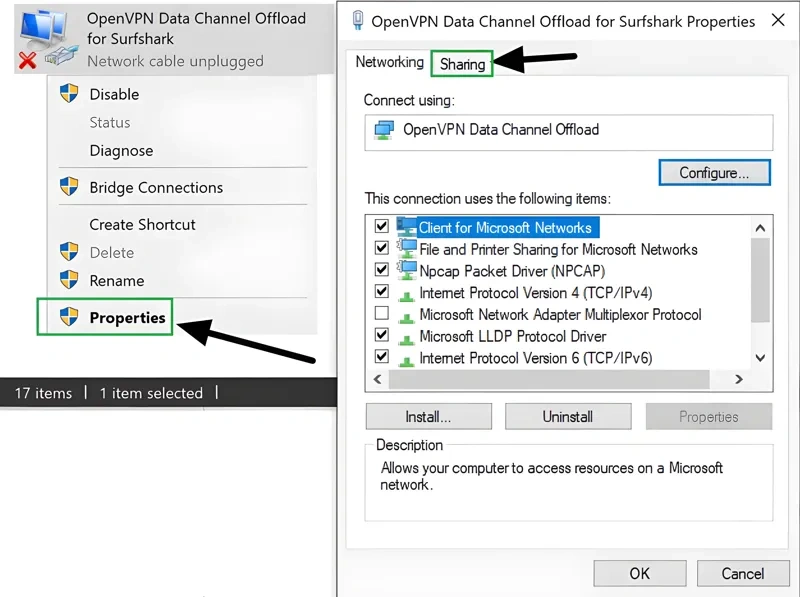The image size is (800, 597).
Task: Click the OpenVPN network adapter icon
Action: tap(47, 40)
